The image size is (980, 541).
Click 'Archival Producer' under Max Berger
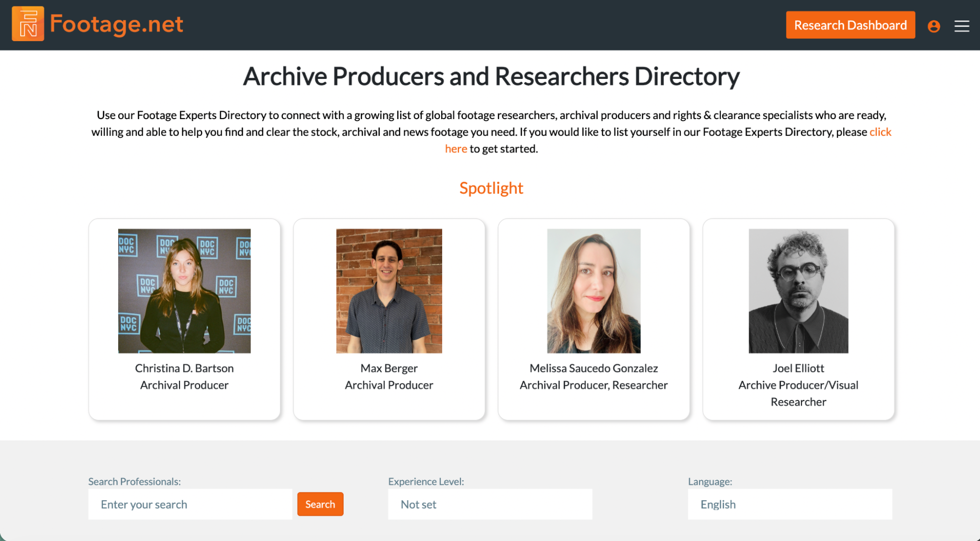tap(389, 385)
